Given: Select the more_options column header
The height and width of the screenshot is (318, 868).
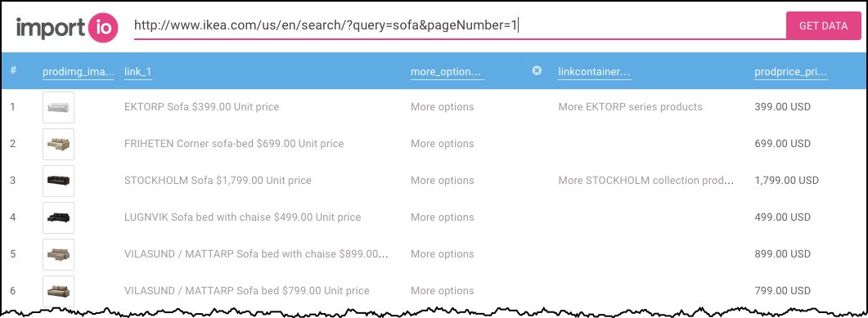Looking at the screenshot, I should coord(447,73).
